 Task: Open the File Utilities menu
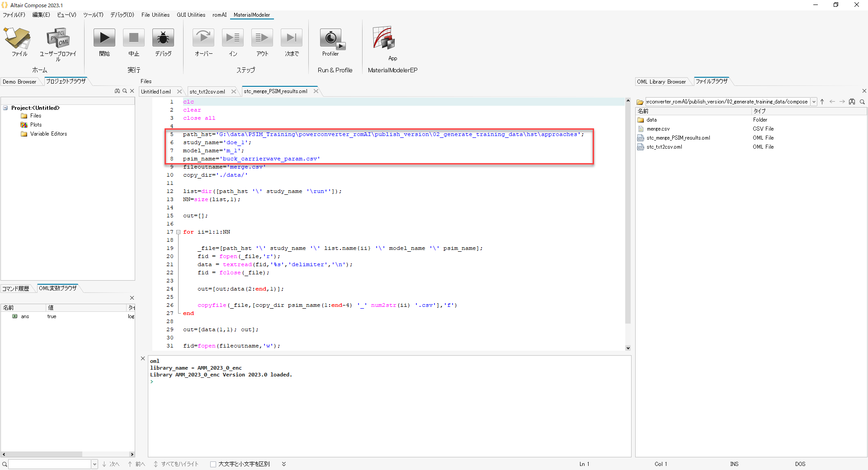(x=156, y=15)
